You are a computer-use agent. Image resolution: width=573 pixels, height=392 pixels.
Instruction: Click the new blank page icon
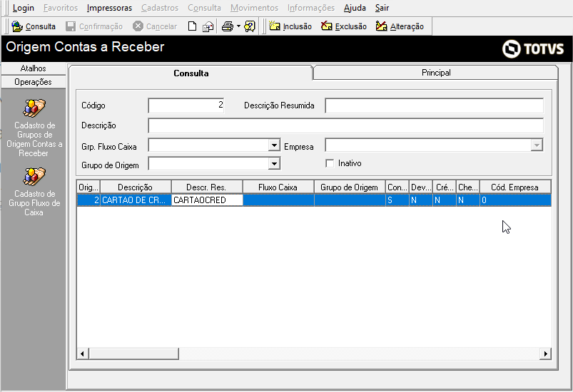192,26
